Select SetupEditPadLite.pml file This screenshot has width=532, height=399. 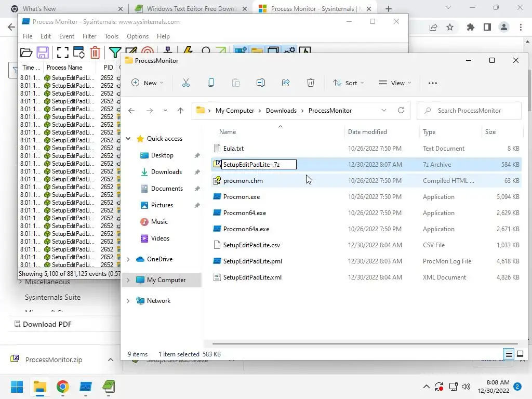click(x=252, y=261)
